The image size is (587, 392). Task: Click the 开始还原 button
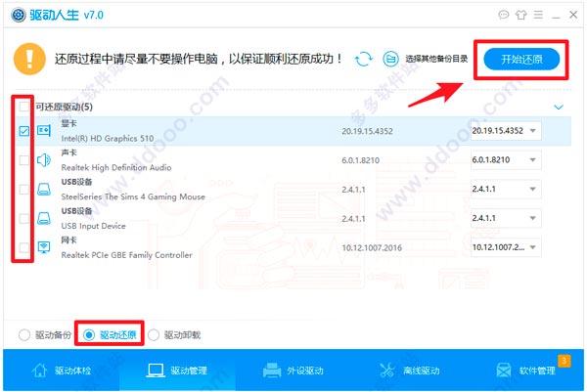coord(521,59)
